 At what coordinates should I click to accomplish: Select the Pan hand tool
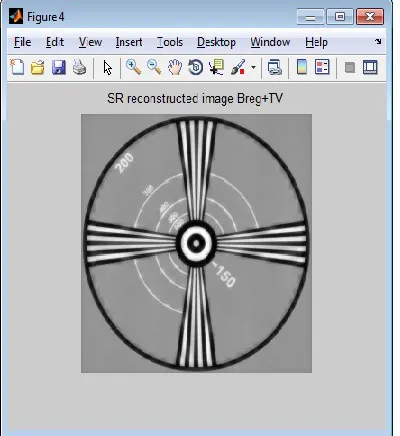[175, 67]
